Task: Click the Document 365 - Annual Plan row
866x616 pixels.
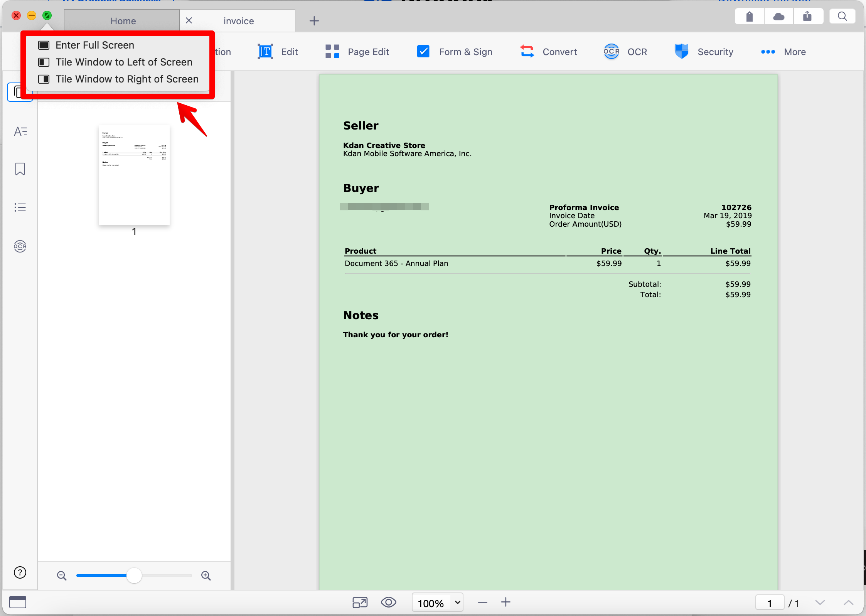Action: click(548, 263)
